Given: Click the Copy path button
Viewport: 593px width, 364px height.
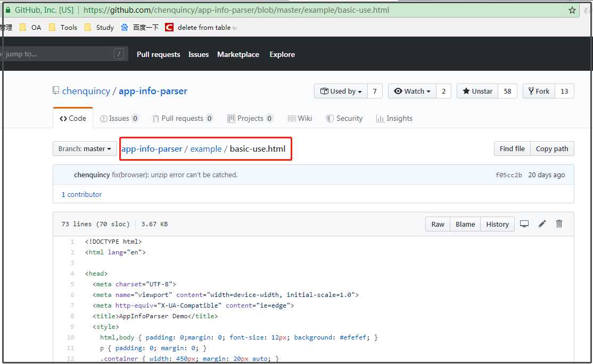Looking at the screenshot, I should coord(552,149).
